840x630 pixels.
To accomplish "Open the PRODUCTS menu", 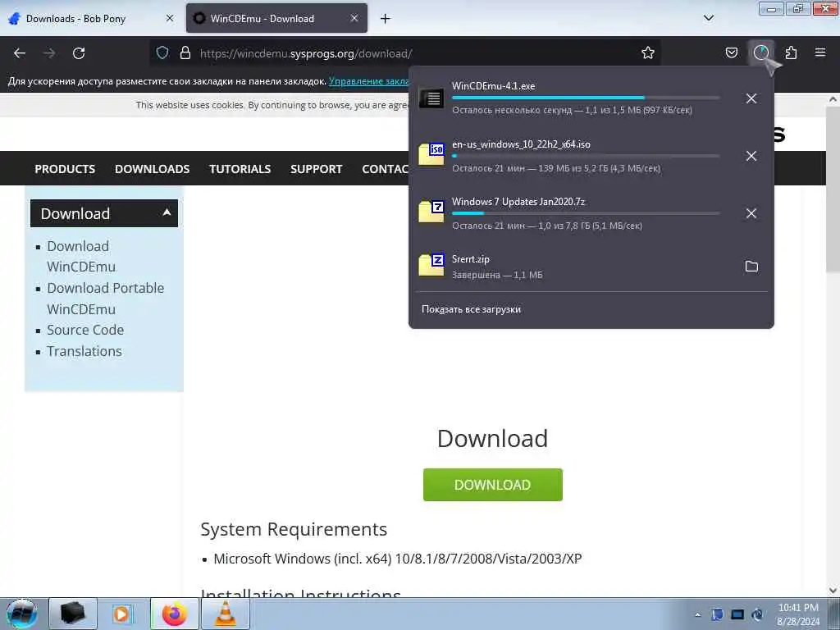I will pyautogui.click(x=65, y=169).
